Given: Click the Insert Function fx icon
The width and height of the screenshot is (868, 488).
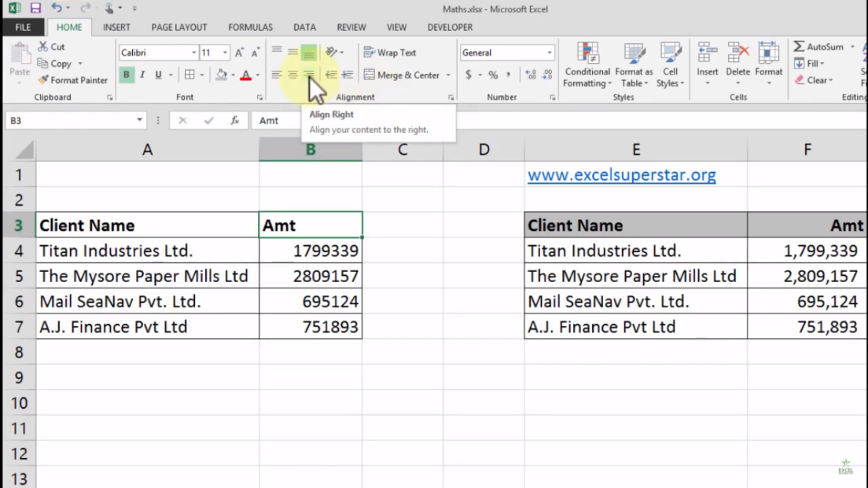Looking at the screenshot, I should (235, 120).
